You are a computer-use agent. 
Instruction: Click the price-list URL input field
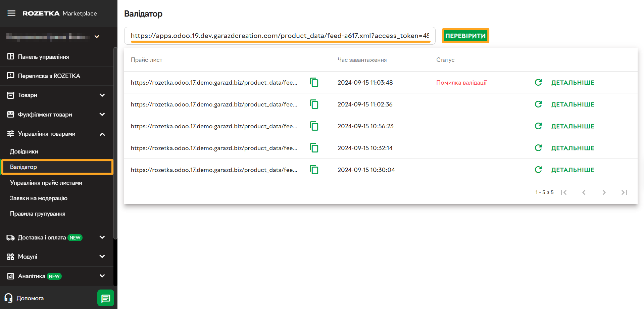click(x=280, y=36)
